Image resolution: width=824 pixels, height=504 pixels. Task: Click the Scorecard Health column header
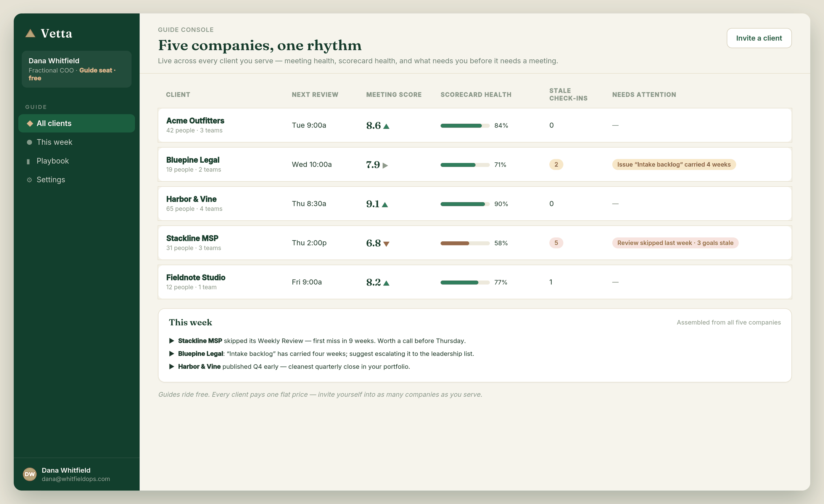476,95
